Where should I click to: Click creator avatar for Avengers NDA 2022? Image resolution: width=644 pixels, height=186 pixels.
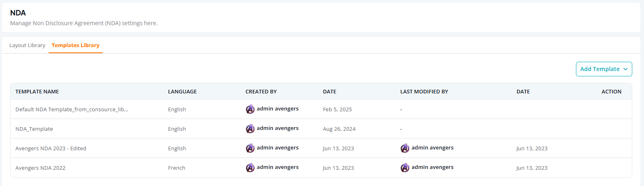(250, 168)
